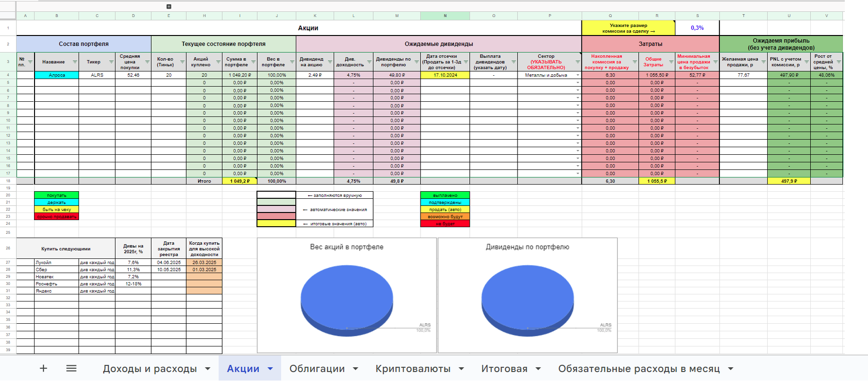Open filter for the Тикер column
The width and height of the screenshot is (868, 381).
(x=112, y=62)
